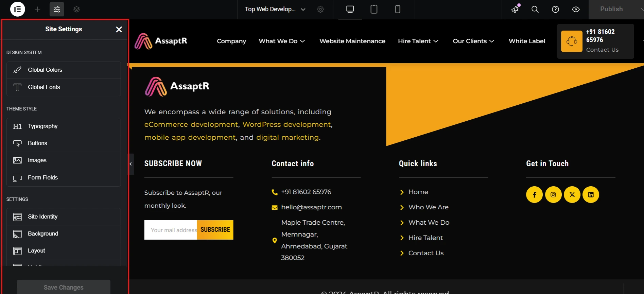This screenshot has height=294, width=644.
Task: Open Form Fields theme style
Action: point(64,178)
